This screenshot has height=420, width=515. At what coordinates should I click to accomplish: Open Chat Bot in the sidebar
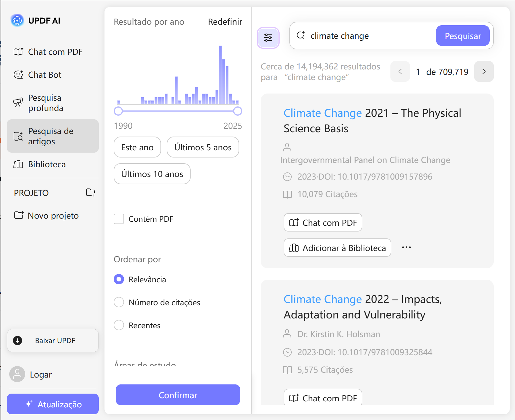[45, 75]
